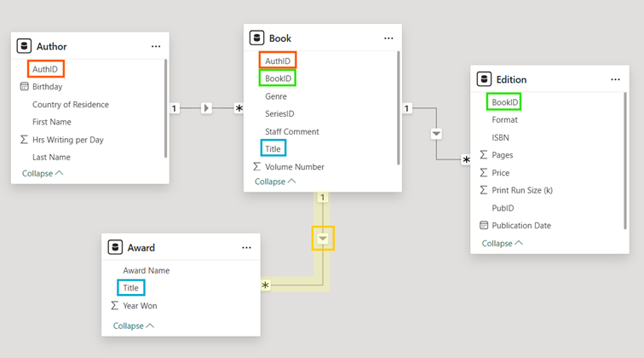
Task: Click the Edition table header title
Action: (x=511, y=79)
